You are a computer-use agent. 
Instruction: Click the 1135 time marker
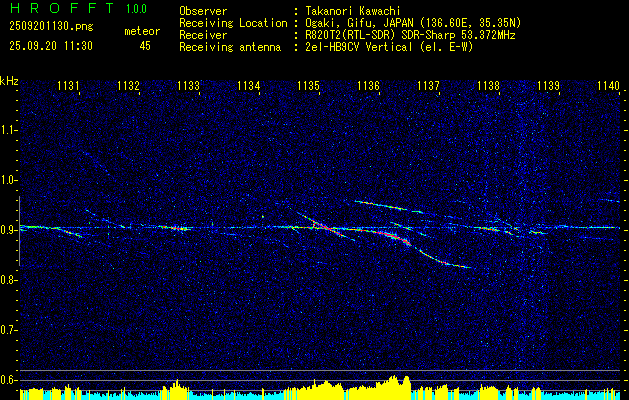point(308,86)
